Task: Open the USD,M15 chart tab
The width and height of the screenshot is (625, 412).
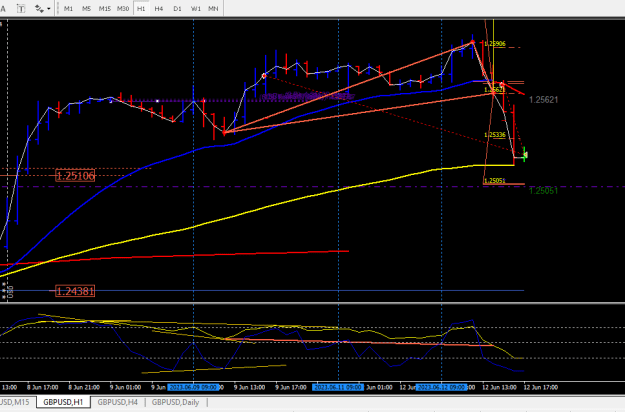Action: tap(15, 402)
